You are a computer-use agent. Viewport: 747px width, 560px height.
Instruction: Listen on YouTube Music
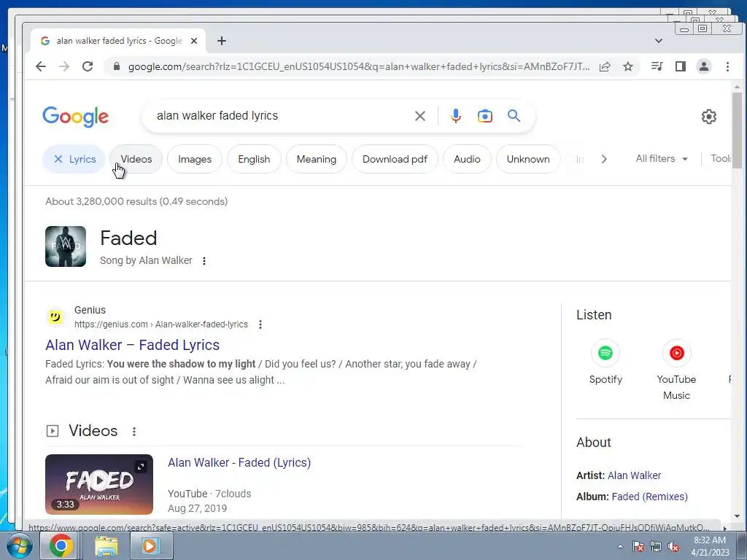click(x=676, y=369)
